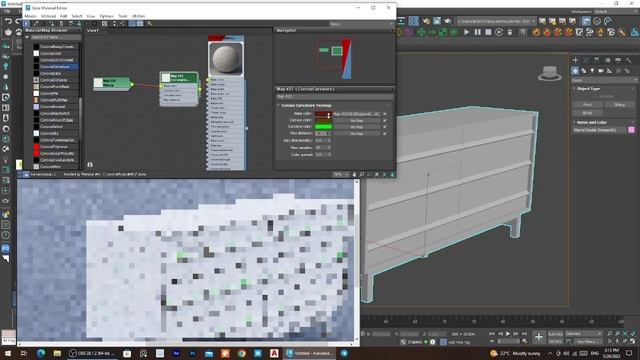The image size is (640, 360).
Task: Open the Selected key filter dropdown
Action: click(x=584, y=333)
